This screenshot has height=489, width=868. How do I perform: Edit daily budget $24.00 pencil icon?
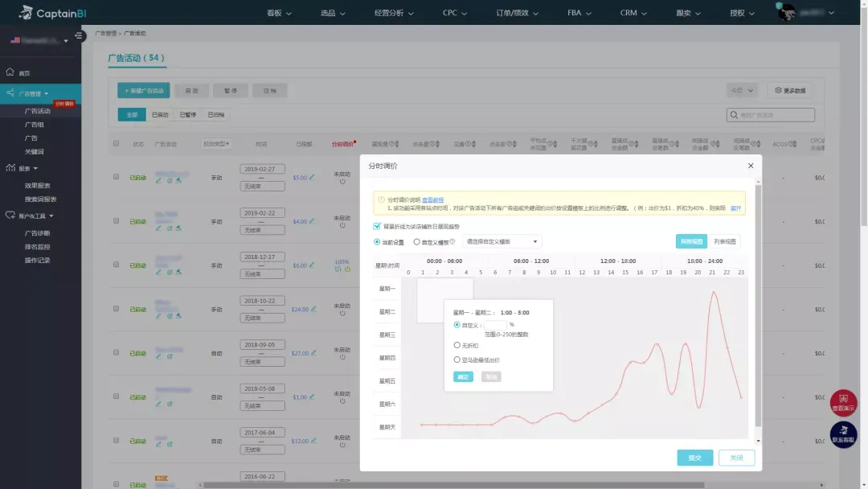point(314,309)
